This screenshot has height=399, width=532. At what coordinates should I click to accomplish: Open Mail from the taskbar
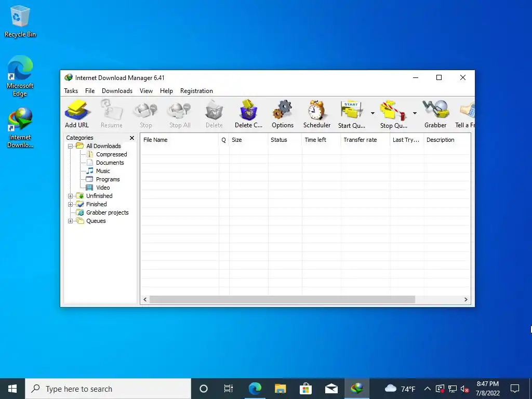pyautogui.click(x=331, y=389)
